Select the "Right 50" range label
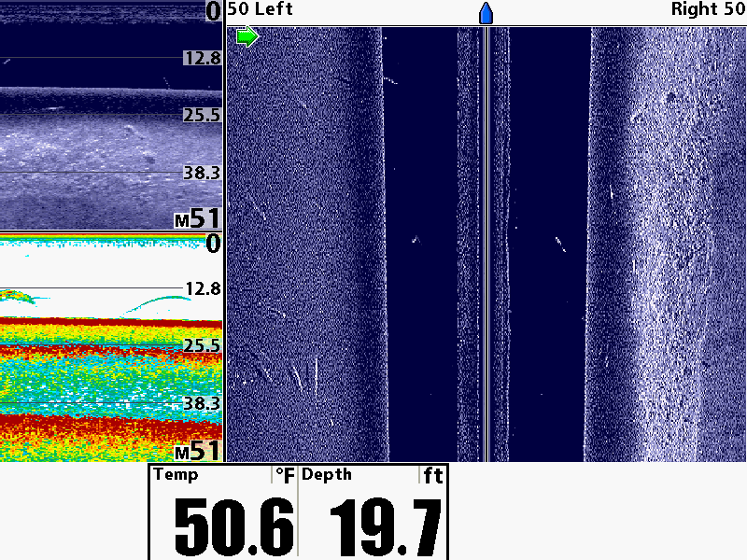The height and width of the screenshot is (560, 747). pyautogui.click(x=708, y=8)
